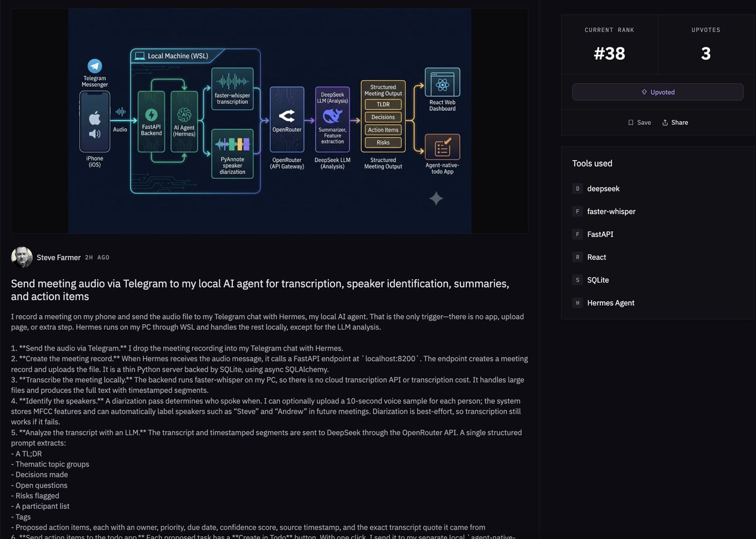This screenshot has width=756, height=539.
Task: Click the Tools used heading
Action: click(x=592, y=163)
